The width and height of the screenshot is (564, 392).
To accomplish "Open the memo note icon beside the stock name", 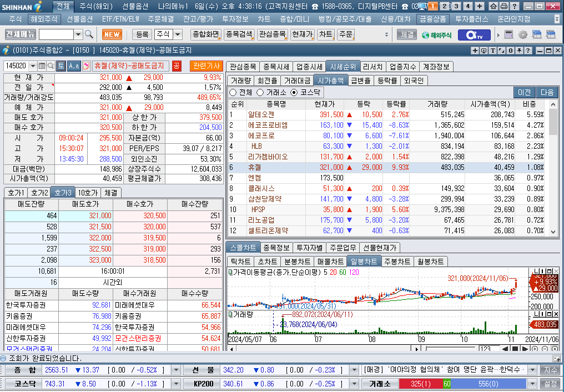I will click(x=87, y=66).
